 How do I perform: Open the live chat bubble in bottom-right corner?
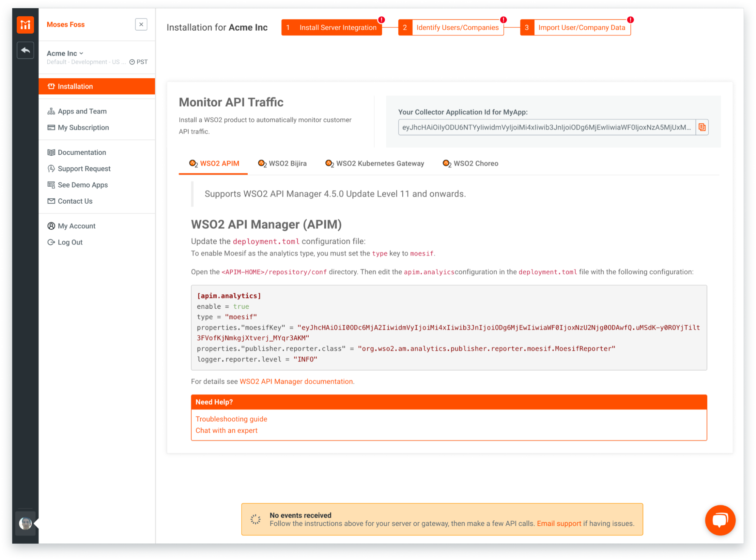(x=720, y=520)
